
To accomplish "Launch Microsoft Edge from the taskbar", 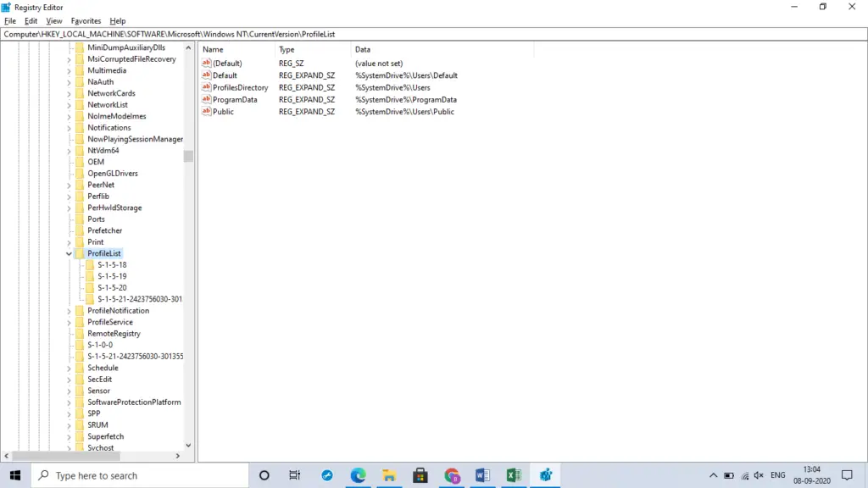I will tap(359, 476).
